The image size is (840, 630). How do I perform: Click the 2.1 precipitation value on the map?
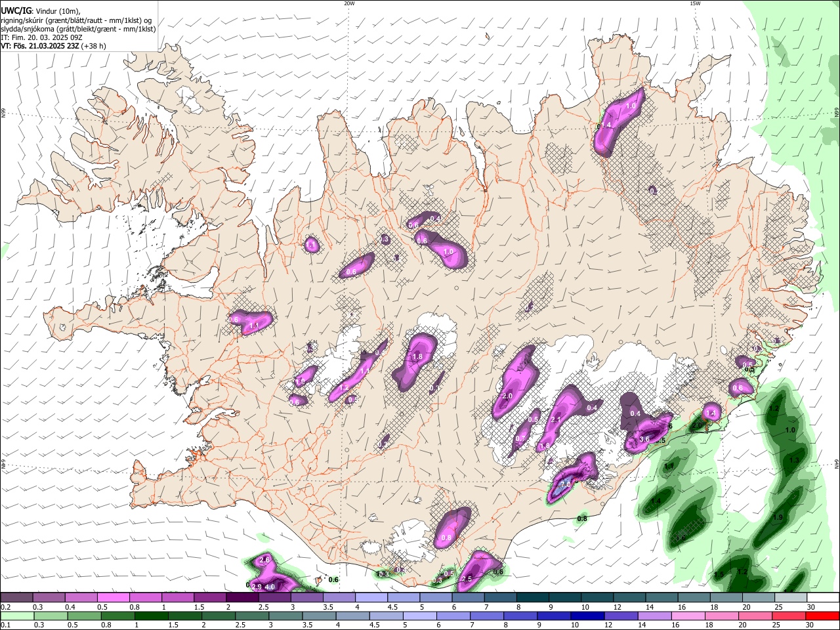click(x=555, y=420)
